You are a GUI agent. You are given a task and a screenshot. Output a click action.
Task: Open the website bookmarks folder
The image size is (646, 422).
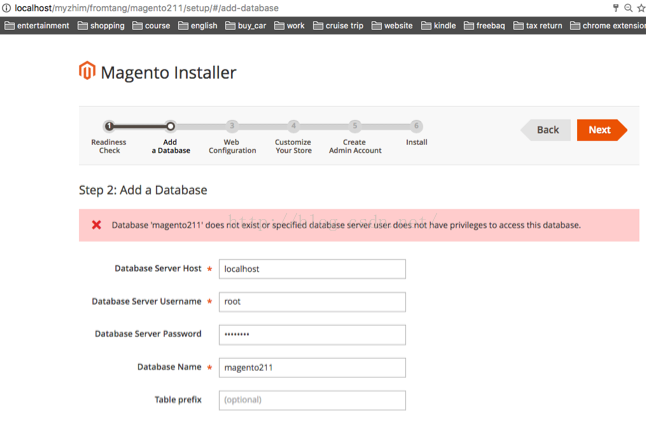click(x=392, y=26)
